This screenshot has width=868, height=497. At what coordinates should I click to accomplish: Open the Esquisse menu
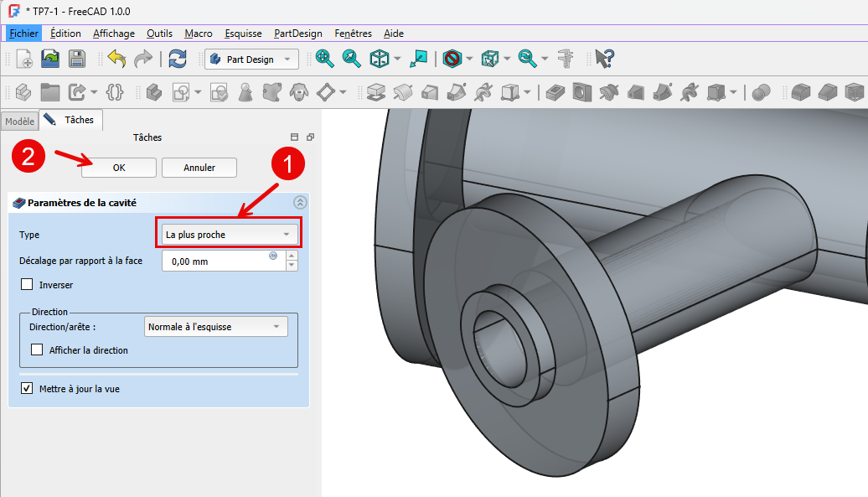point(243,34)
